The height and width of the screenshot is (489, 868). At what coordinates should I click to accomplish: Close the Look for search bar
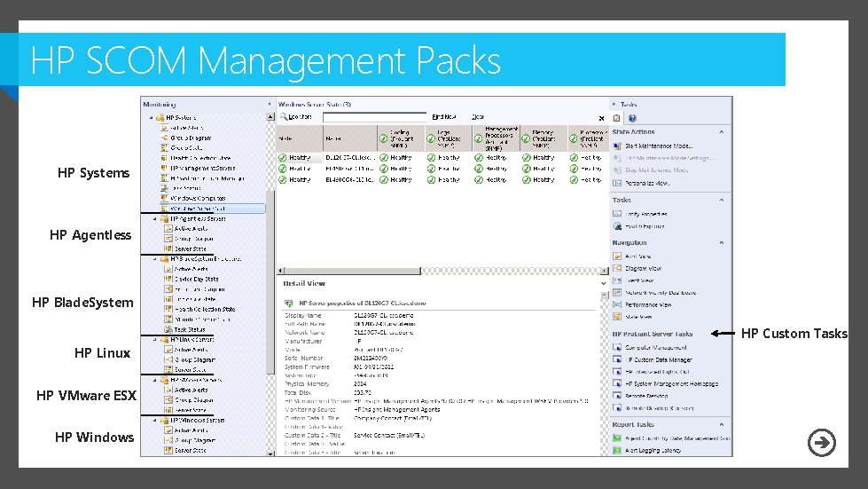602,118
